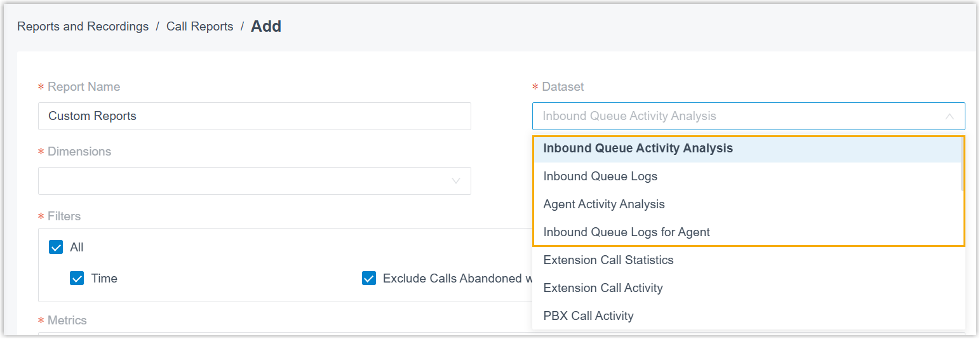Pick Inbound Queue Logs for Agent
Screen dimensions: 980x339
tap(626, 232)
